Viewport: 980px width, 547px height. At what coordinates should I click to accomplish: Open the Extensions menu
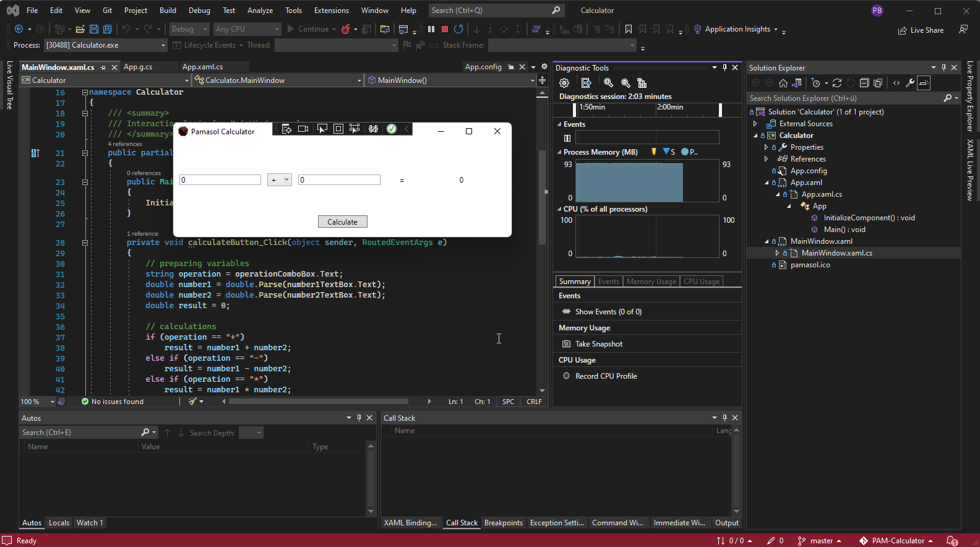click(331, 11)
